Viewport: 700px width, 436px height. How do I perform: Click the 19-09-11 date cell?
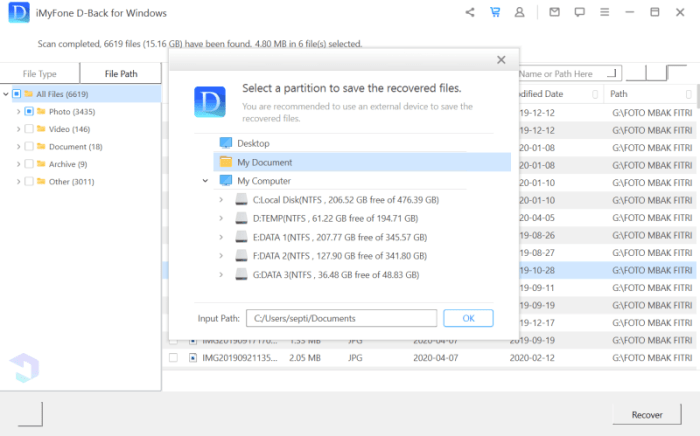(x=537, y=287)
